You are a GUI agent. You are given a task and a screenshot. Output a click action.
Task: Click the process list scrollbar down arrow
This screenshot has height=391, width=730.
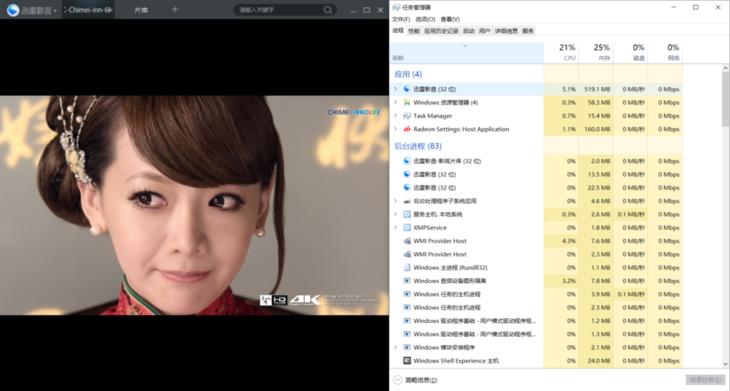pos(725,364)
